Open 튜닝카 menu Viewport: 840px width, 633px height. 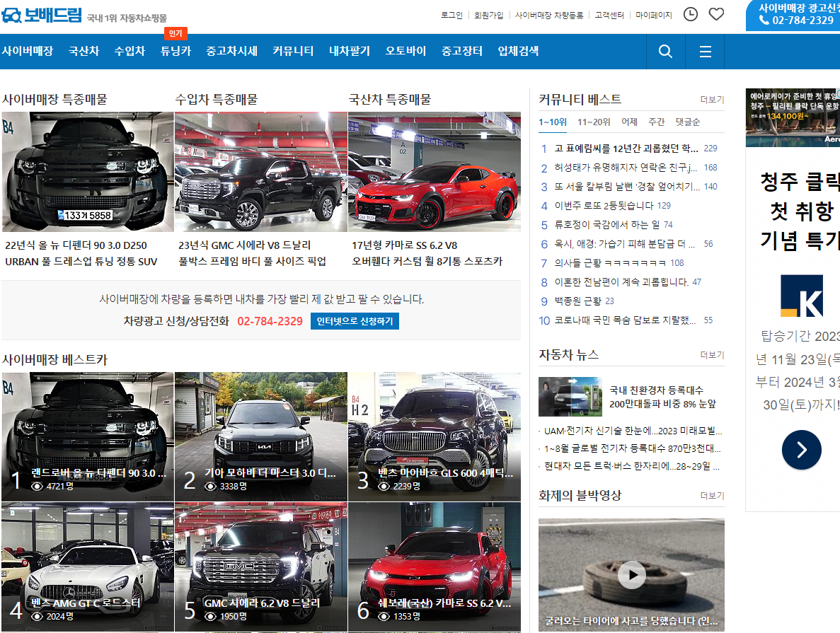pyautogui.click(x=176, y=51)
